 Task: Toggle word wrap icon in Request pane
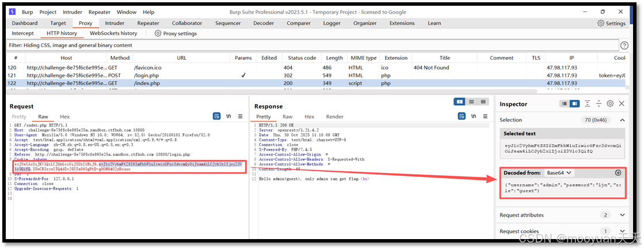217,117
